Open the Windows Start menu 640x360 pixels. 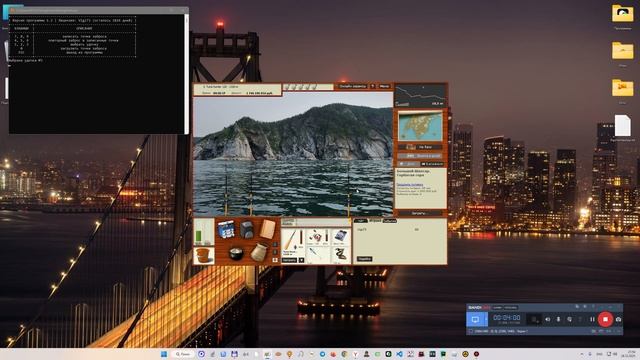(x=164, y=354)
